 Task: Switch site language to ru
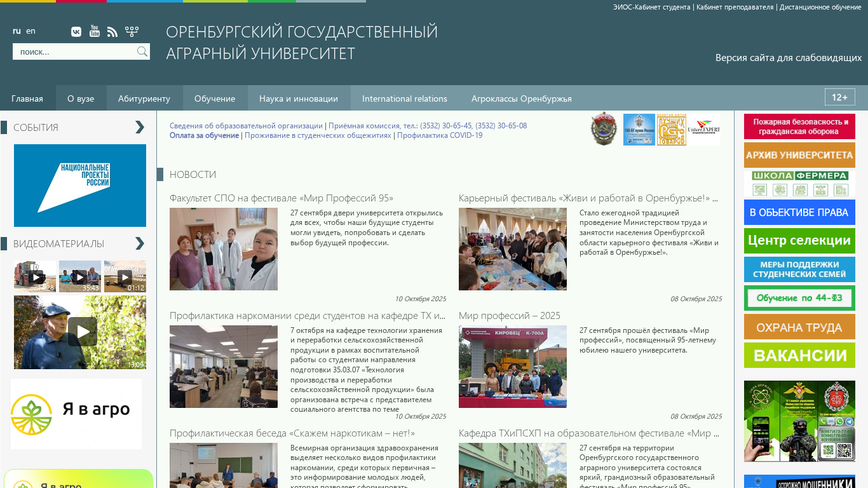pos(17,31)
